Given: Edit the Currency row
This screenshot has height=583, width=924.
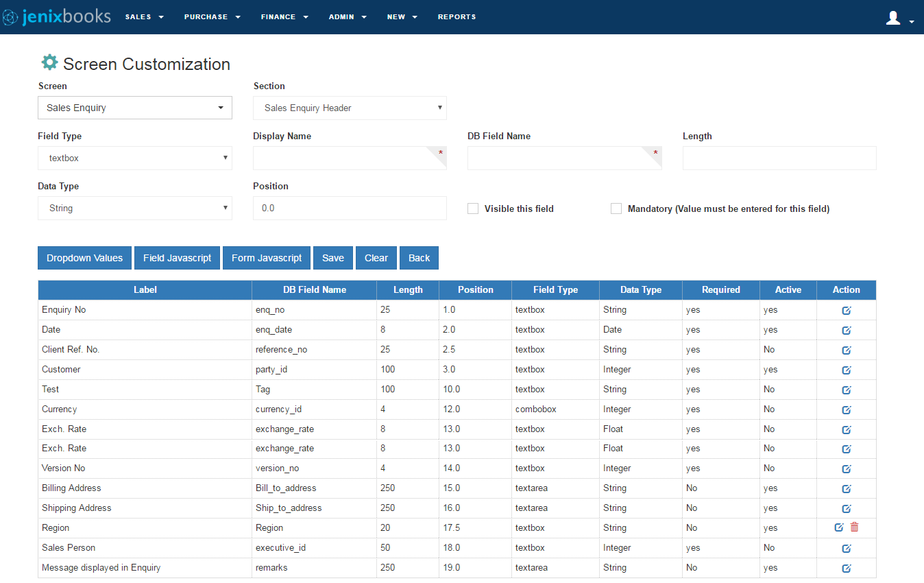Looking at the screenshot, I should (x=847, y=410).
